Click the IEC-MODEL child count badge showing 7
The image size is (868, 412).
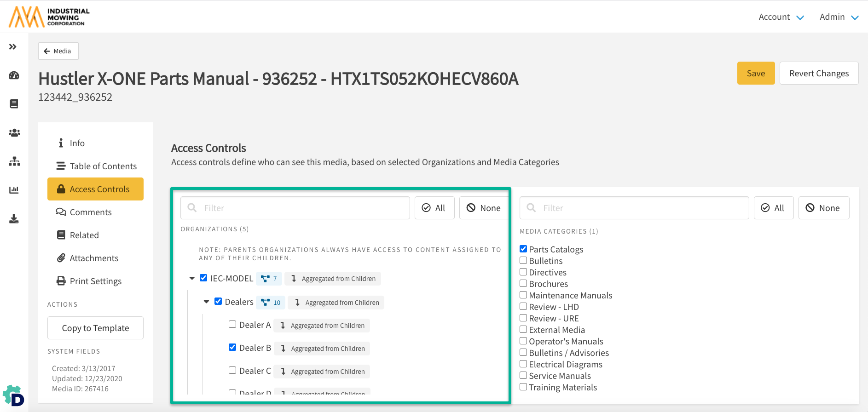click(269, 279)
